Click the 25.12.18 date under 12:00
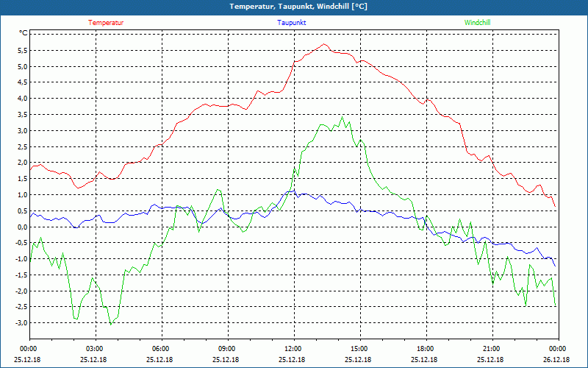Screen dimensions: 588x368 (x=292, y=359)
